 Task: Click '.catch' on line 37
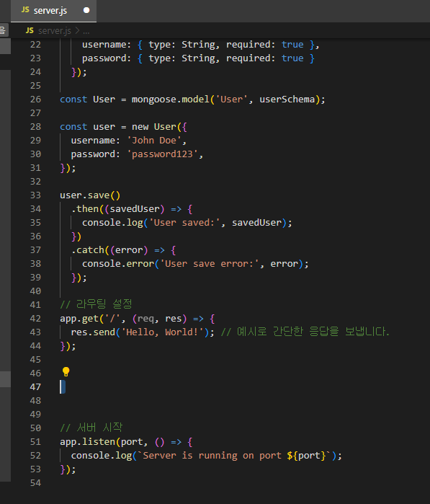88,250
